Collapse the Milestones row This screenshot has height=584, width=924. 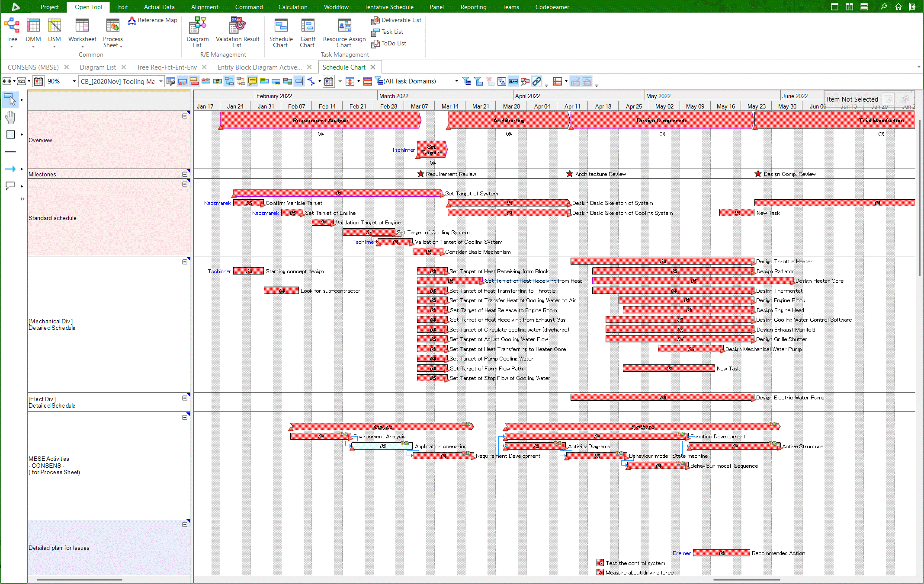pos(185,173)
